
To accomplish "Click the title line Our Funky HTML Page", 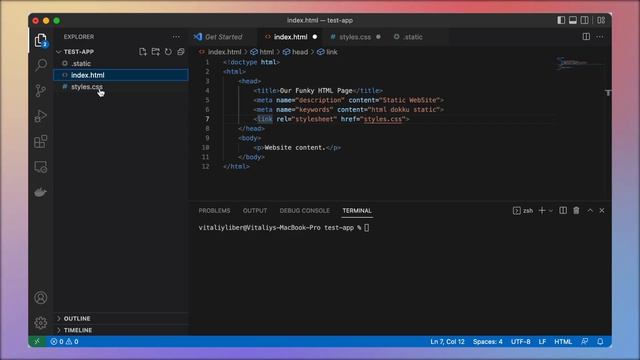I will 318,91.
